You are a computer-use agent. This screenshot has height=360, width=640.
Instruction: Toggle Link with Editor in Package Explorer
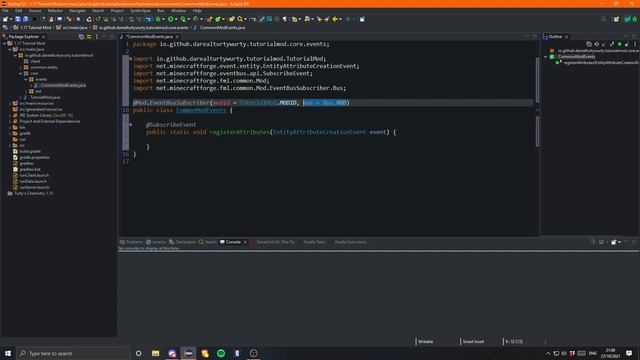click(89, 37)
